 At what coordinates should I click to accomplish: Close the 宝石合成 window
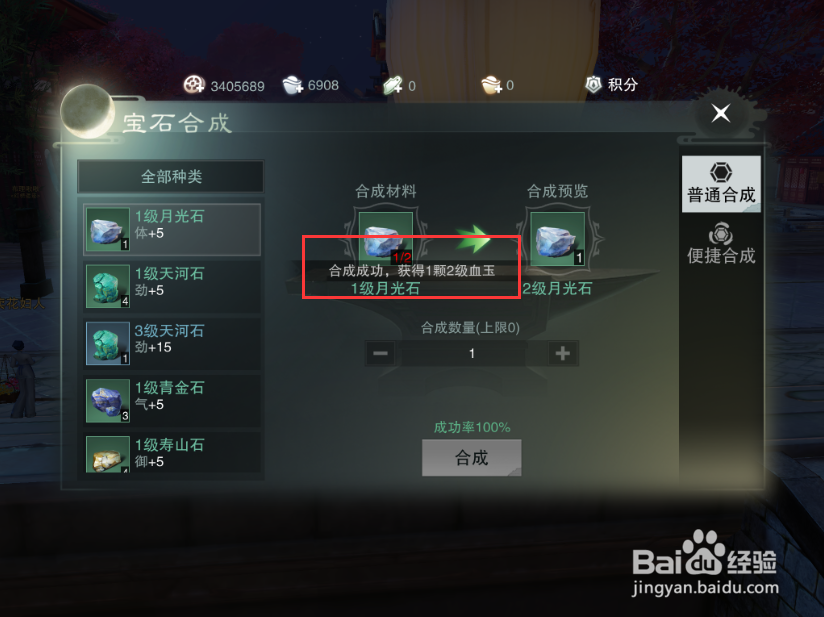720,112
